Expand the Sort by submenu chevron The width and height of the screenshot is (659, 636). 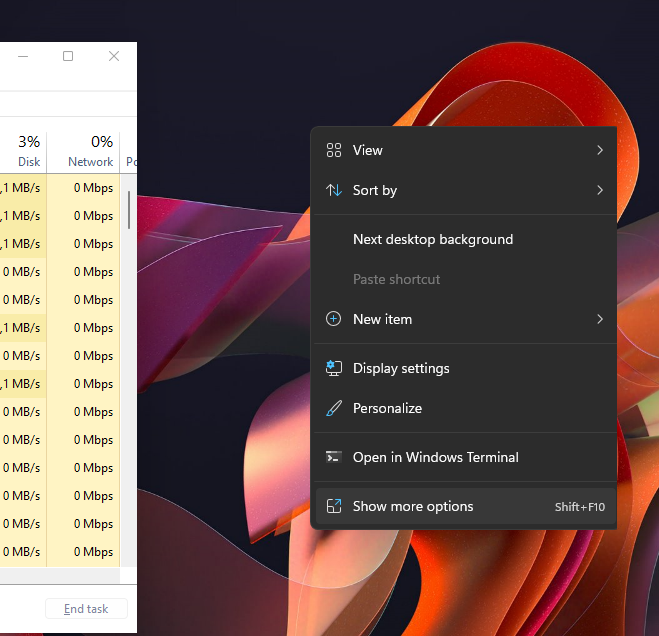click(600, 190)
